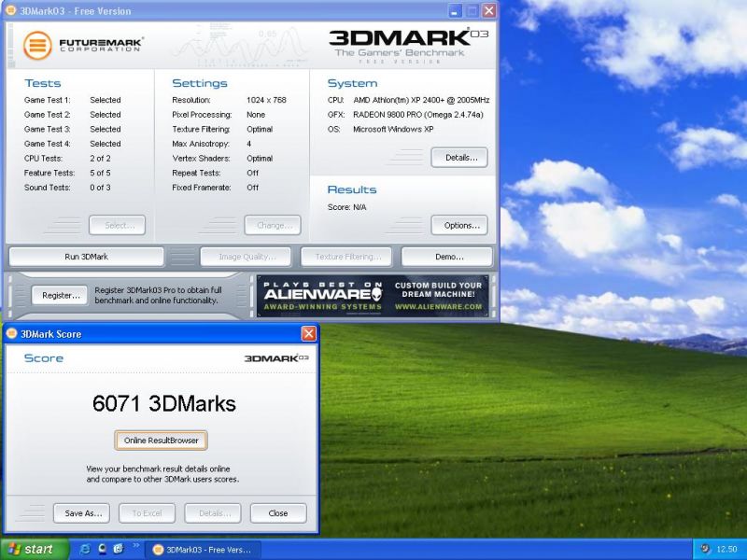The width and height of the screenshot is (747, 560).
Task: Click the Select tests button
Action: (x=118, y=225)
